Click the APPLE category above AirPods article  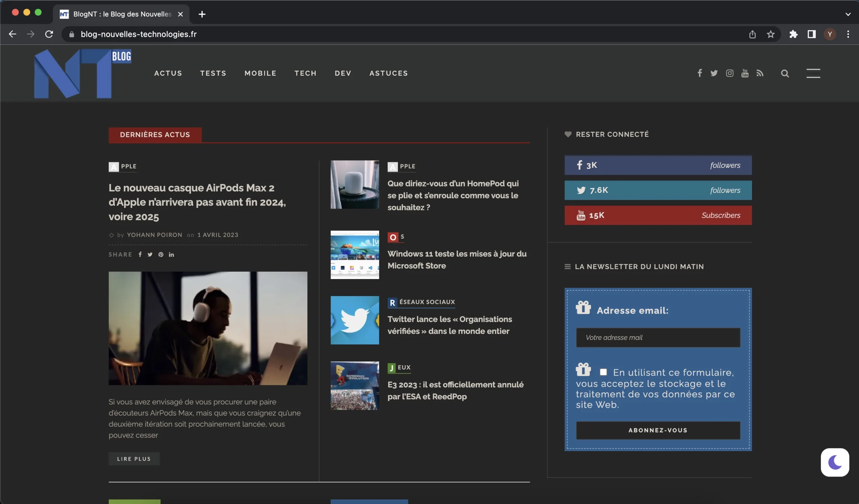(123, 167)
